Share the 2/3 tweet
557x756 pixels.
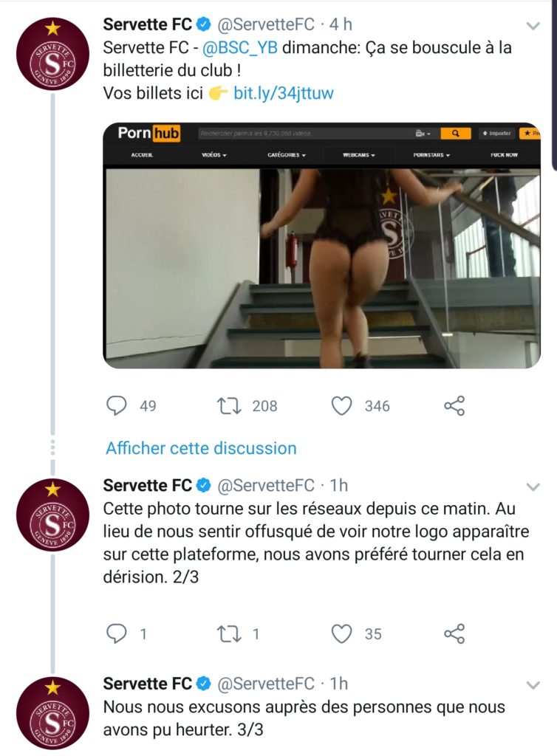[454, 633]
